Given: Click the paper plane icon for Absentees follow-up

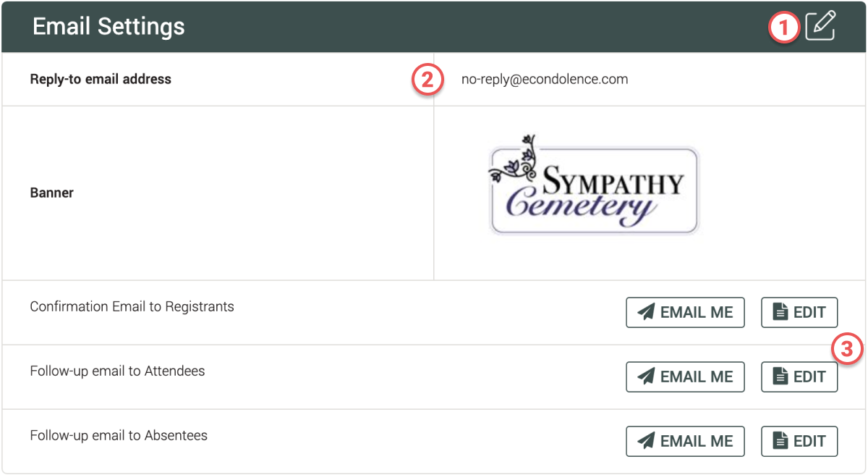Looking at the screenshot, I should click(x=646, y=441).
